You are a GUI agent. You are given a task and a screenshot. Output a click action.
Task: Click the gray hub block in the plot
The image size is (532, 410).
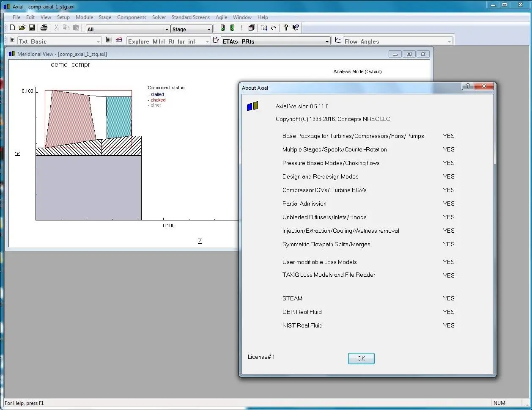[88, 187]
